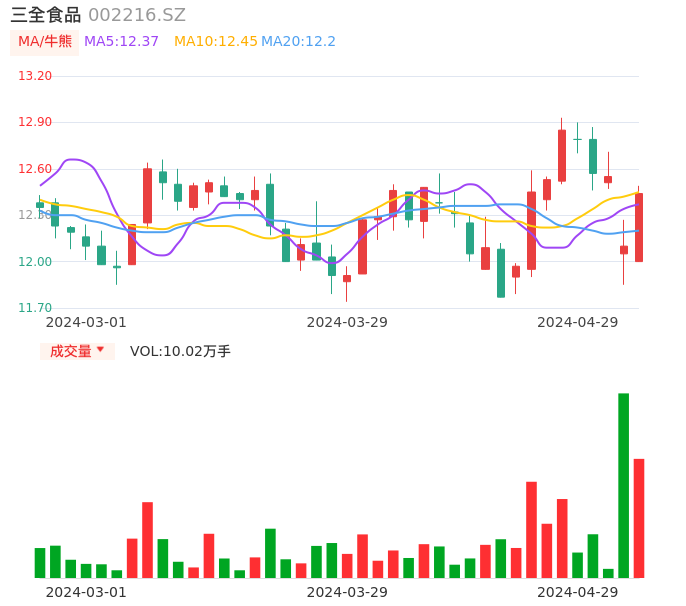This screenshot has height=606, width=686.
Task: Select the tallest green volume bar
Action: click(623, 485)
